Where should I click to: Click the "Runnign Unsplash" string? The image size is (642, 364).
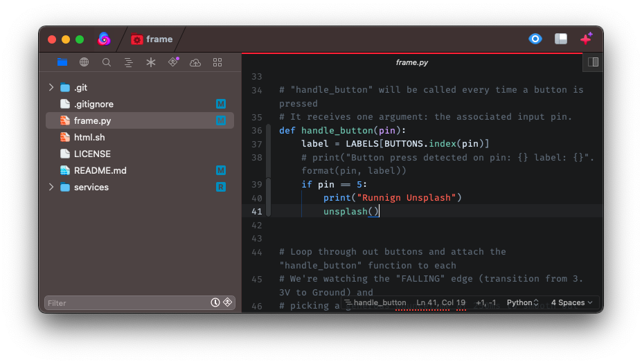point(406,198)
